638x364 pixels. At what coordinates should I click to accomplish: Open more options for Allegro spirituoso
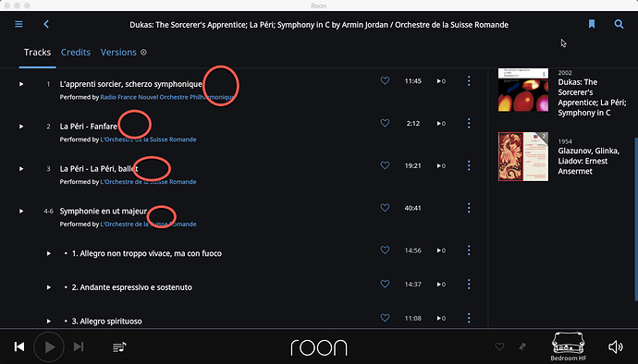[x=469, y=318]
